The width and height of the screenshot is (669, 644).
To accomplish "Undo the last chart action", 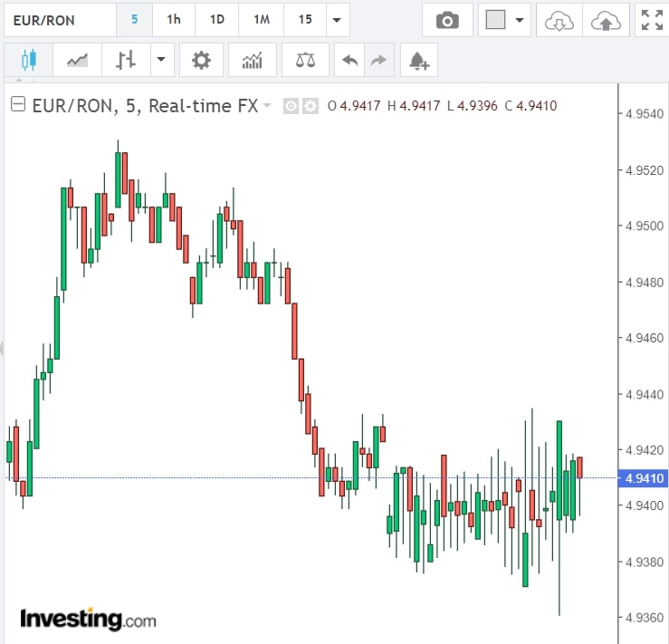I will pos(349,61).
